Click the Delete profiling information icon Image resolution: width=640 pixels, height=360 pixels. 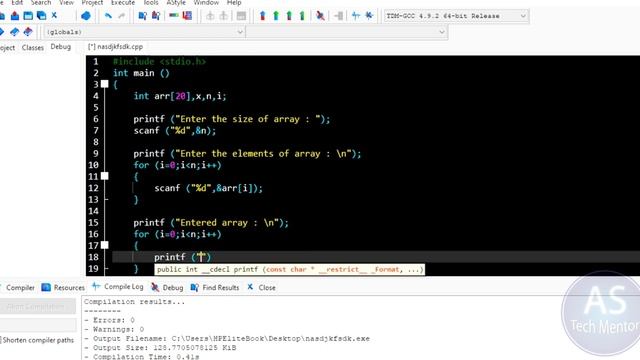tap(369, 16)
